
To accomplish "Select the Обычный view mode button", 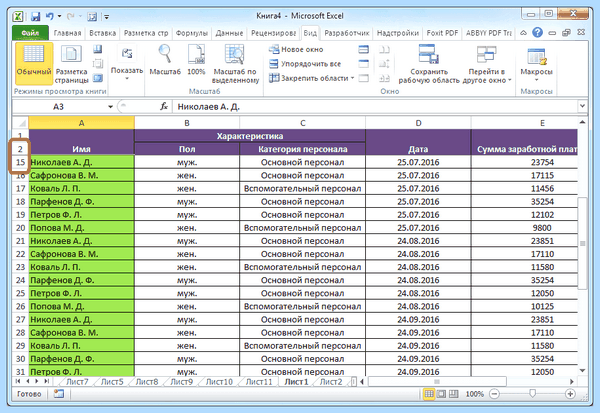I will pyautogui.click(x=34, y=63).
